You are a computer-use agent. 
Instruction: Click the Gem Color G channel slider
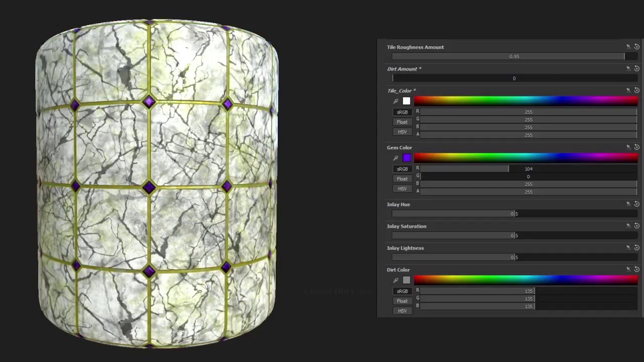click(528, 176)
